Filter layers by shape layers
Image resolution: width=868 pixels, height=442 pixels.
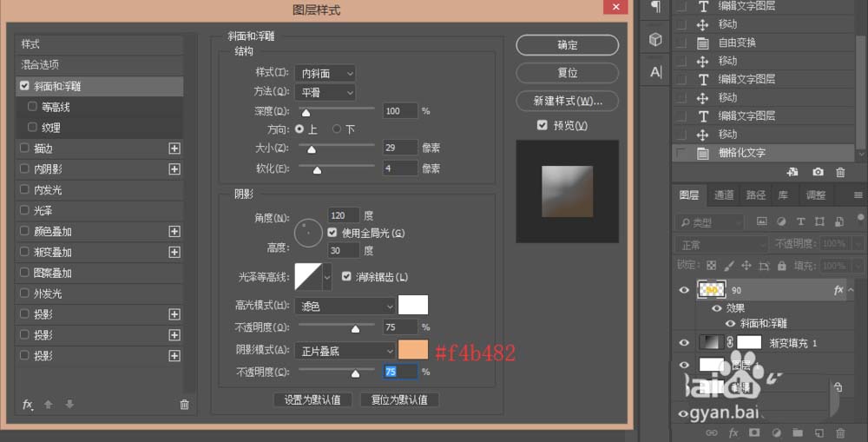[x=820, y=221]
